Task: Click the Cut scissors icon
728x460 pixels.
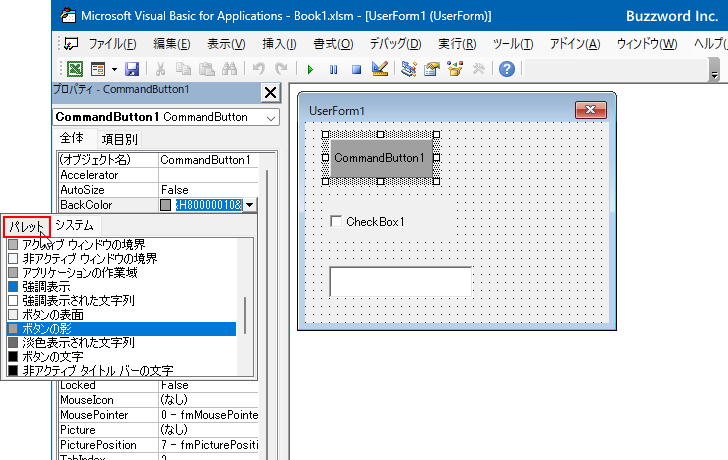Action: [x=160, y=69]
